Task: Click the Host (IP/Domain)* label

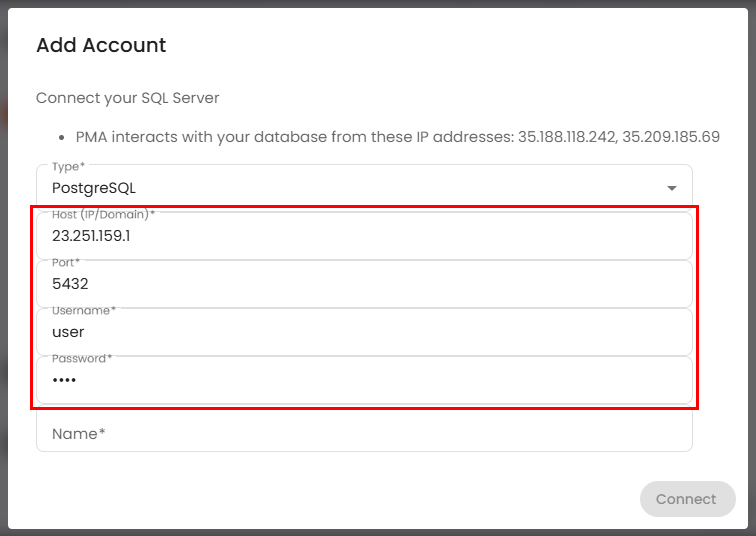Action: click(x=103, y=214)
